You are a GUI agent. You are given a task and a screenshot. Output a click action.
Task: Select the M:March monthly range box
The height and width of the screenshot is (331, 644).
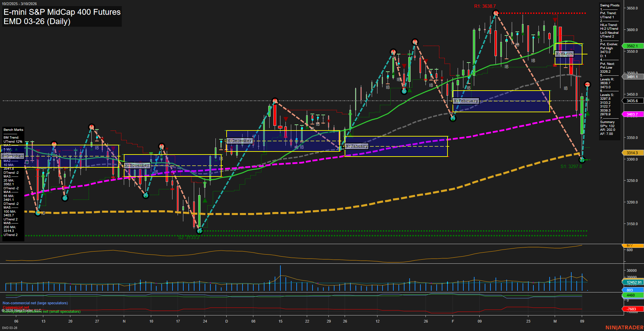[x=564, y=53]
